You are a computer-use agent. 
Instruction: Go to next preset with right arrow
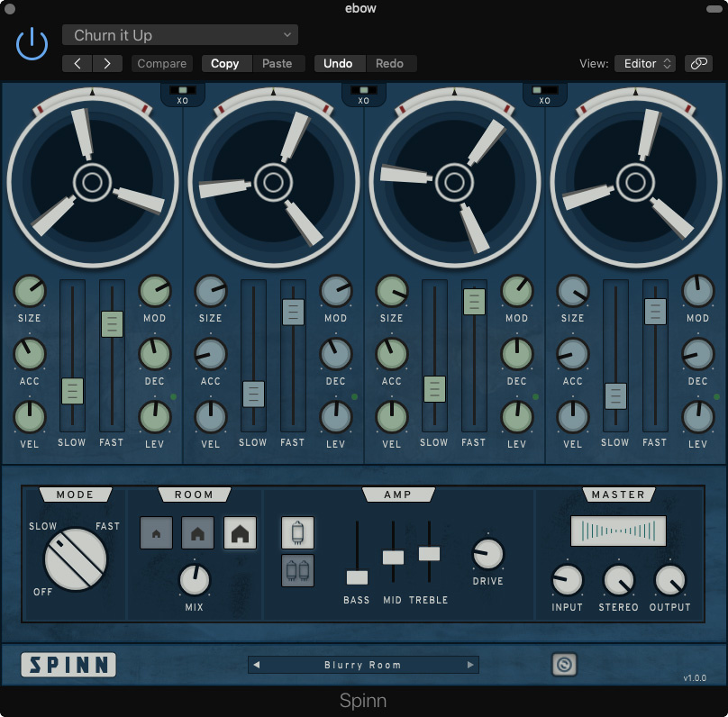pos(107,64)
